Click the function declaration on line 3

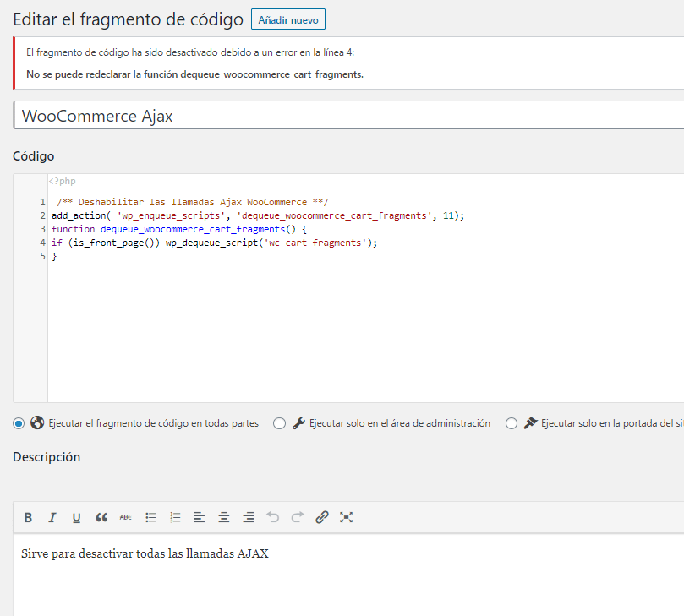pos(179,229)
